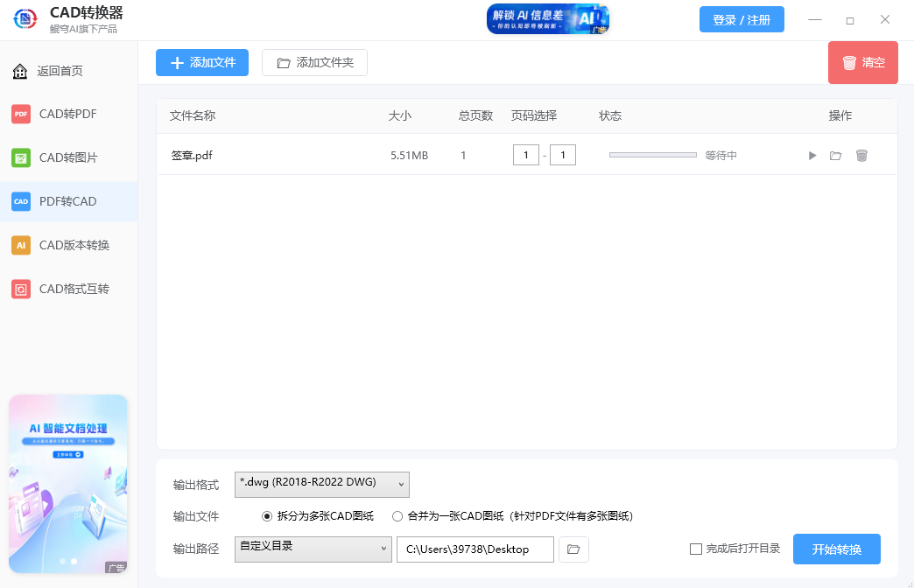This screenshot has height=588, width=914.
Task: Select the CAD格式互转 tool
Action: point(21,289)
